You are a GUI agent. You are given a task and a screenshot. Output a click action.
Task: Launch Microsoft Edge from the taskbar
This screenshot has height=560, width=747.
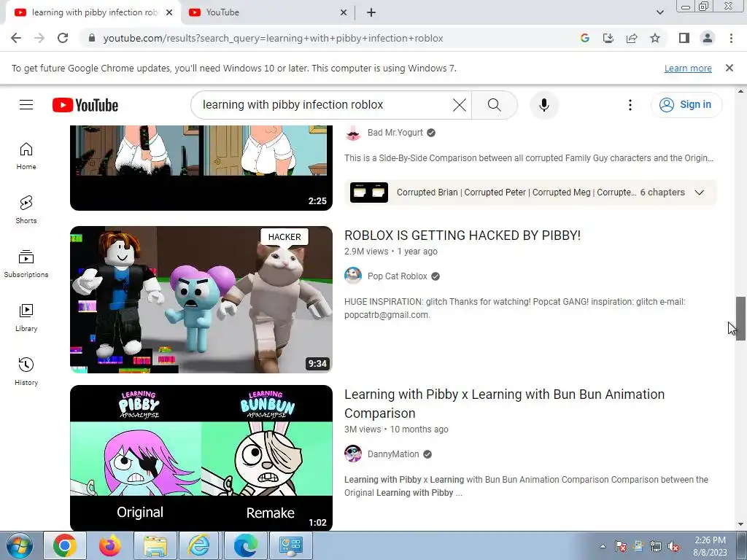pyautogui.click(x=245, y=545)
